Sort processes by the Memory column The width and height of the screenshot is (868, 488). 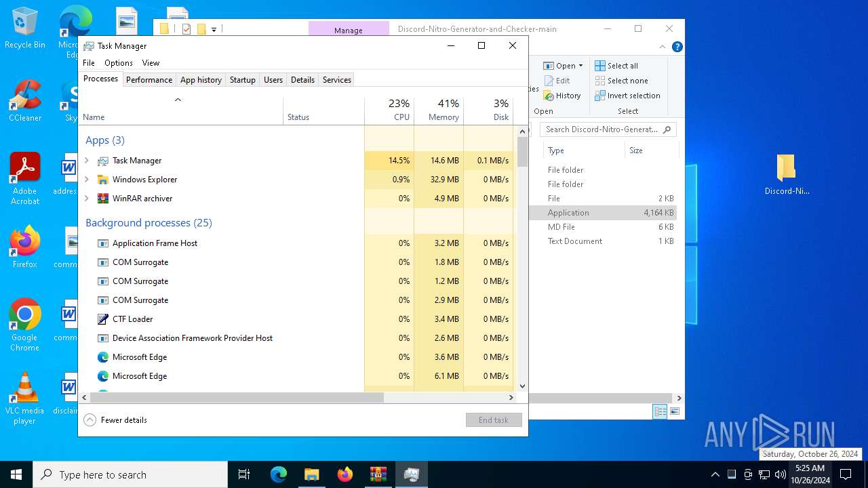(439, 110)
